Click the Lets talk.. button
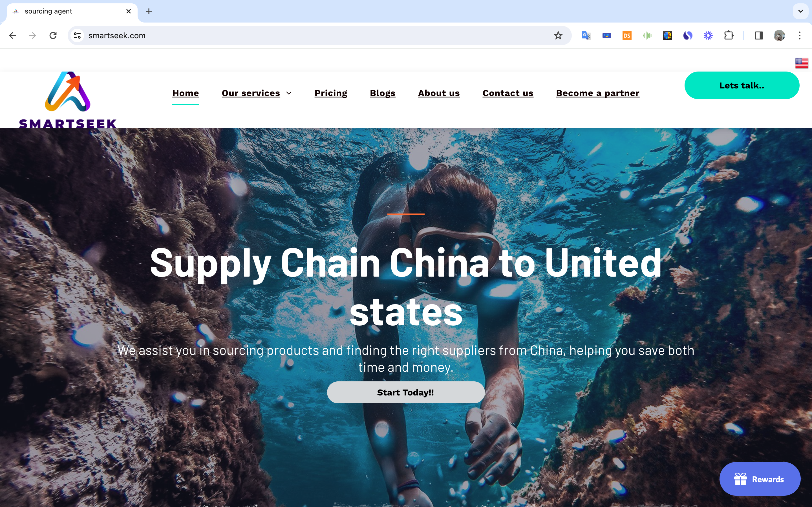 pos(742,86)
